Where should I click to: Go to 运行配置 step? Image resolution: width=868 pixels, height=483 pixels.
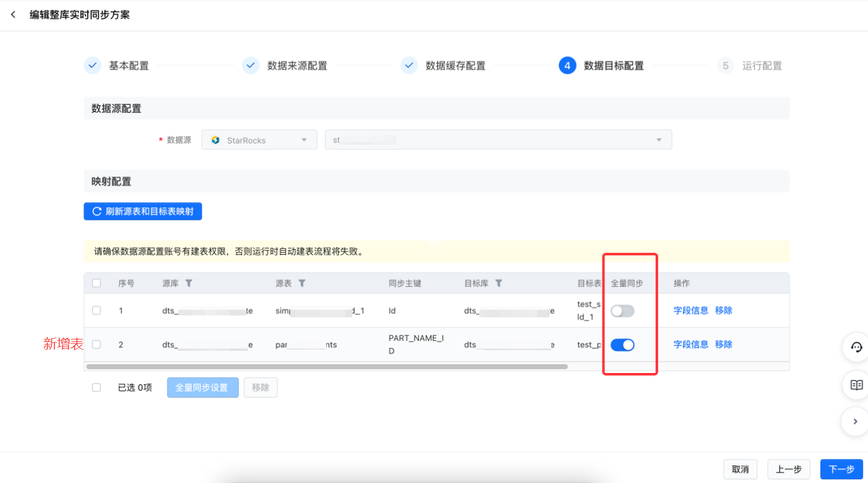[x=762, y=66]
